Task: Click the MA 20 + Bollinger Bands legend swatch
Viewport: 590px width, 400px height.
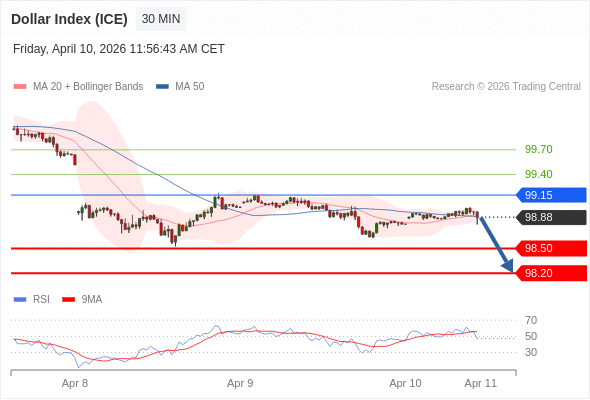Action: (20, 87)
